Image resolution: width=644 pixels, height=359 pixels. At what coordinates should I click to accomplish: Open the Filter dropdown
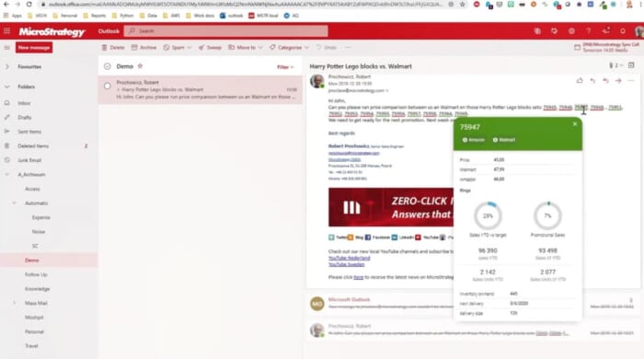[x=285, y=67]
